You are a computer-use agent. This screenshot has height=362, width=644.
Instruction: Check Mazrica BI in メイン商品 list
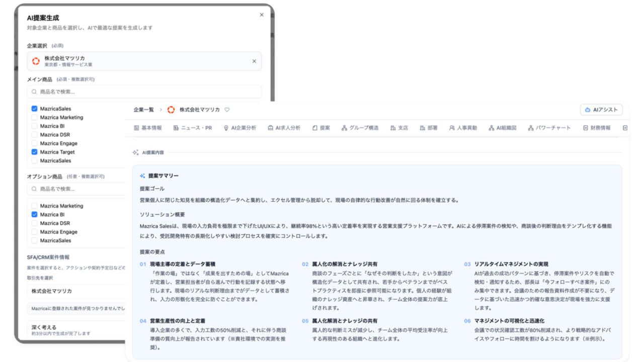pyautogui.click(x=34, y=126)
